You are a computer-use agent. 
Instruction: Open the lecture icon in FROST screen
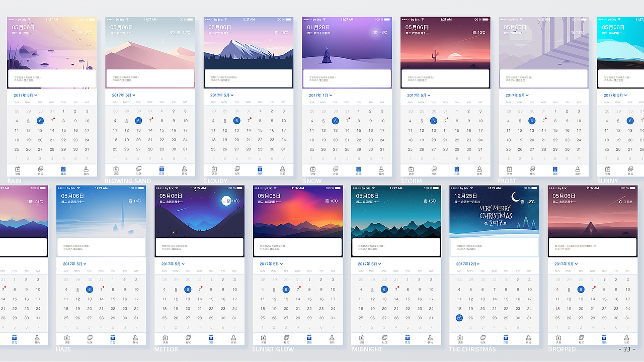coord(510,169)
